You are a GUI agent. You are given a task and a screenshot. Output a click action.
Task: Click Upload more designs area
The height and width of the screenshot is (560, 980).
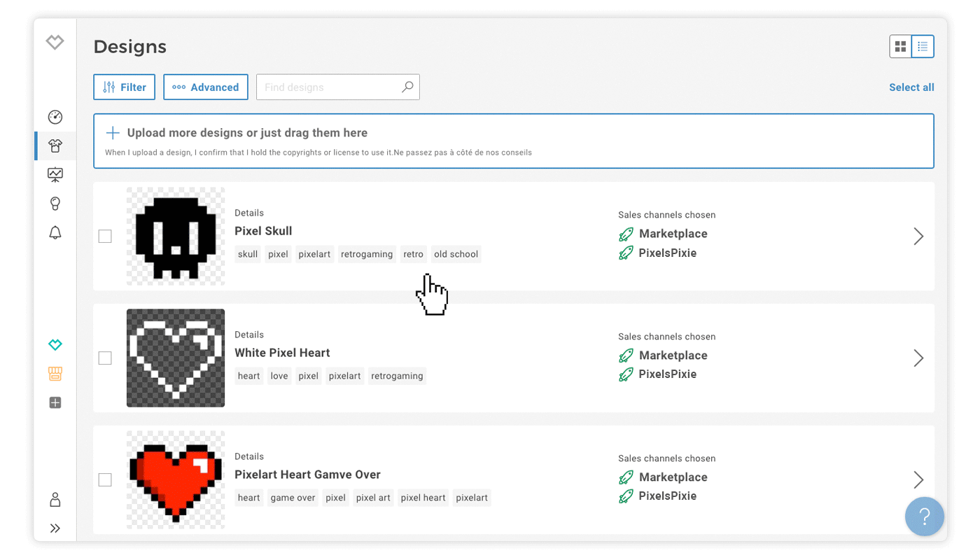(514, 141)
